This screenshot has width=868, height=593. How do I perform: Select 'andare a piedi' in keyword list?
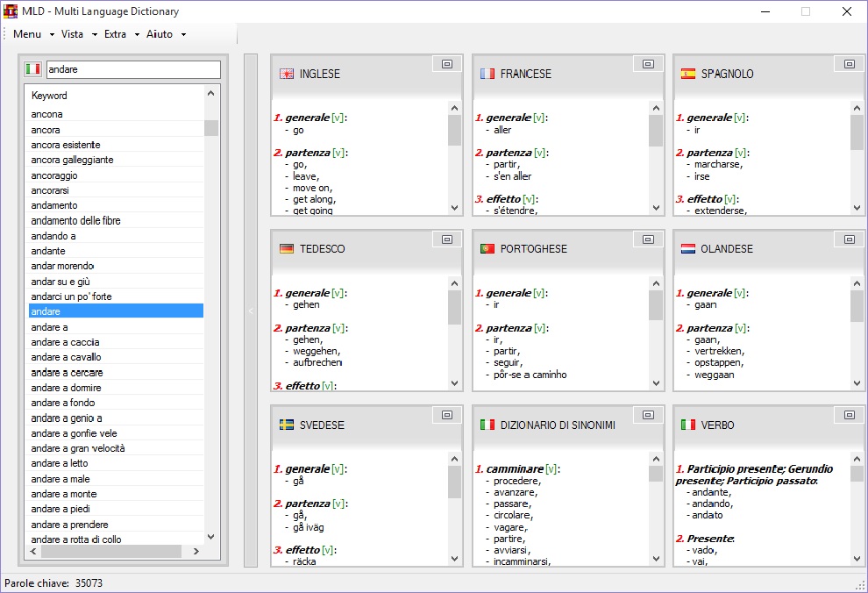pos(60,509)
